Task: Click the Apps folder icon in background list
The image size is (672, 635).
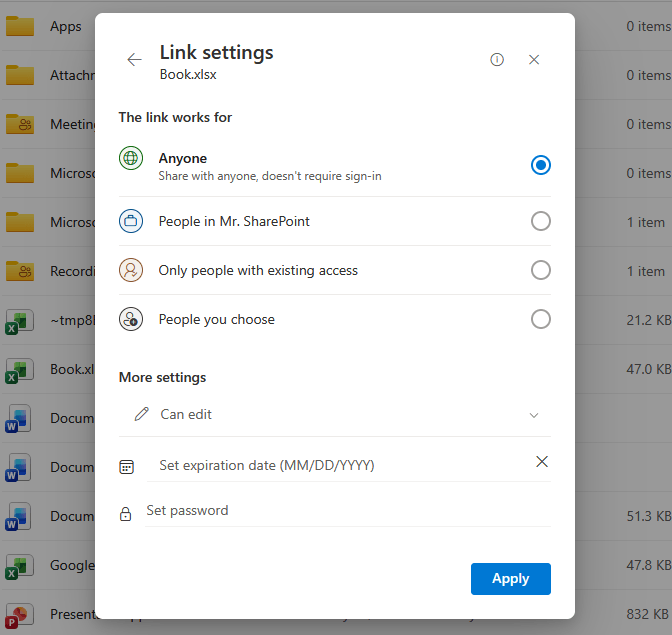Action: click(x=20, y=26)
